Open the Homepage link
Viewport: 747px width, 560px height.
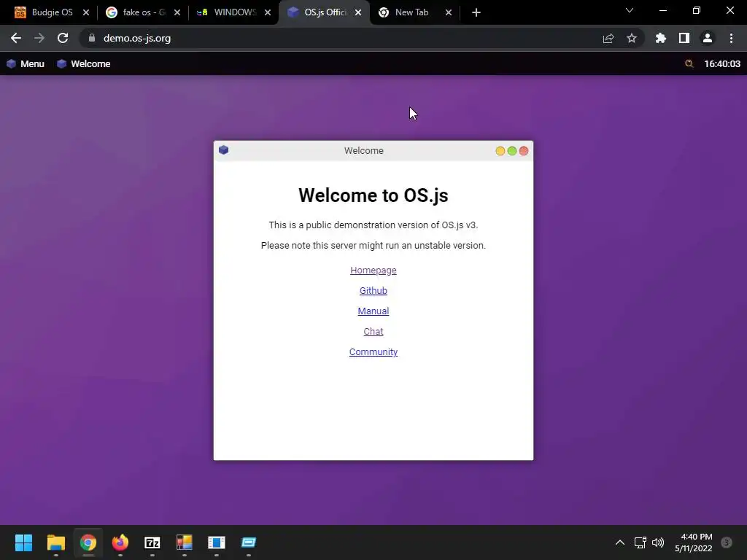(373, 270)
